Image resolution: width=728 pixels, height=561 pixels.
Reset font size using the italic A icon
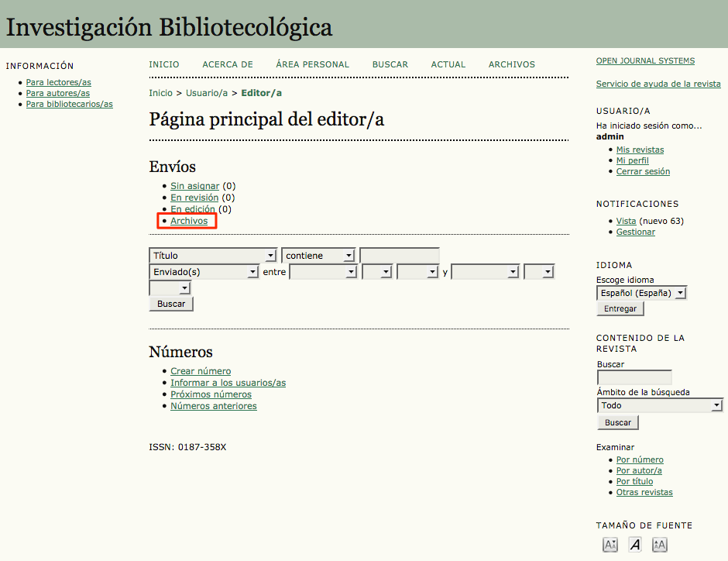(x=635, y=545)
